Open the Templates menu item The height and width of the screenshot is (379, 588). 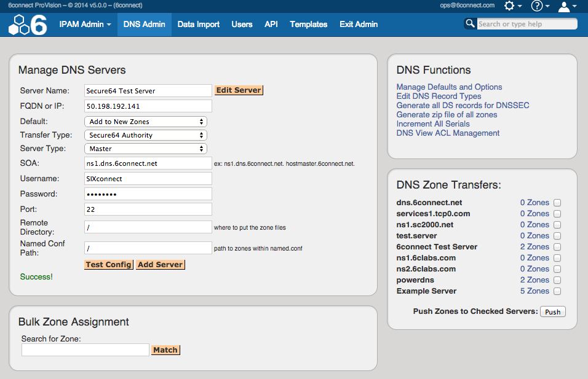click(309, 25)
